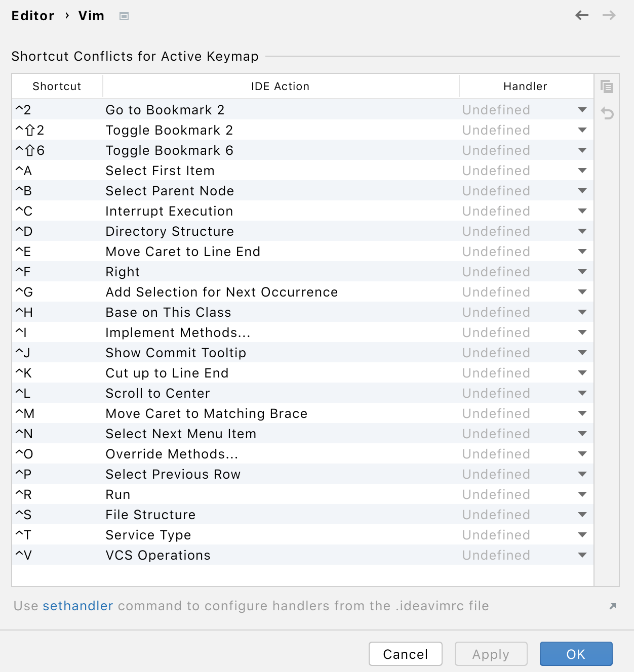
Task: Click the IDE Action column header
Action: (280, 87)
